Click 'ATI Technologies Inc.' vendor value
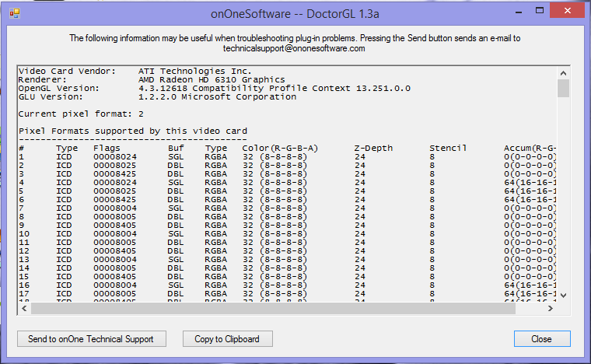This screenshot has height=364, width=591. click(x=194, y=72)
